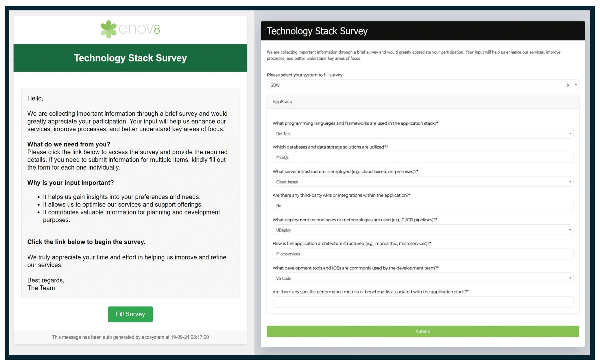Expand the system selection dropdown arrow

(x=576, y=85)
